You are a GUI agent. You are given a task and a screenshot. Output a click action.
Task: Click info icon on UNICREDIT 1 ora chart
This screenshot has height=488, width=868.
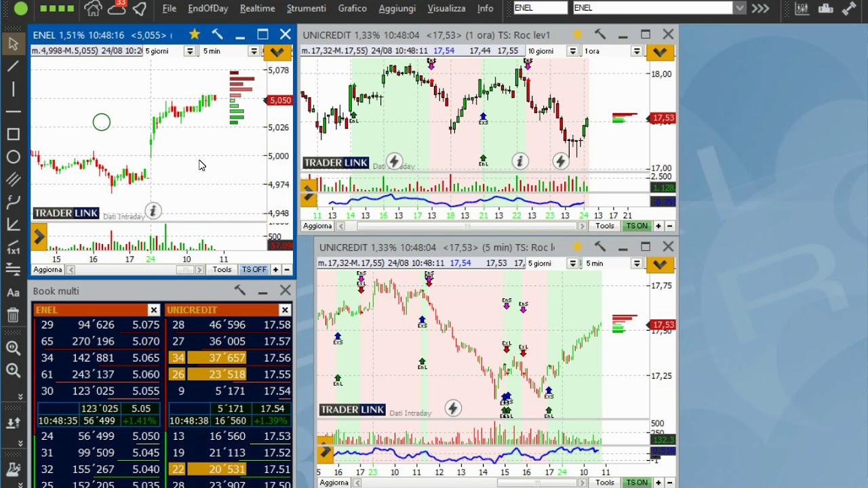coord(519,161)
